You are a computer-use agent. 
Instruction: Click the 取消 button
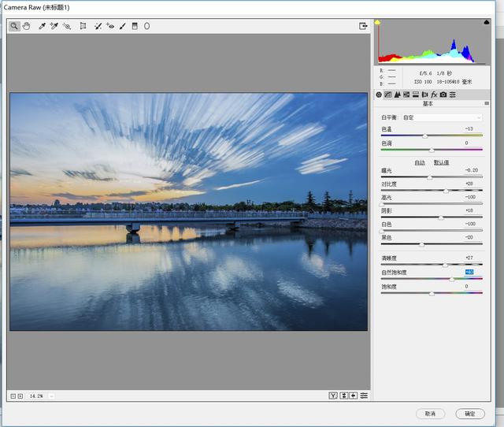point(431,414)
